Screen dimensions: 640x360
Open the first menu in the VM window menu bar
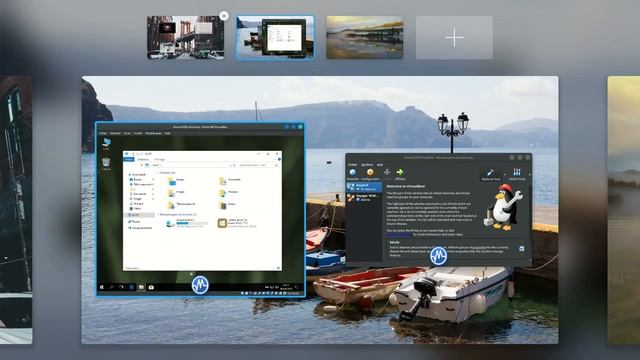pyautogui.click(x=103, y=133)
